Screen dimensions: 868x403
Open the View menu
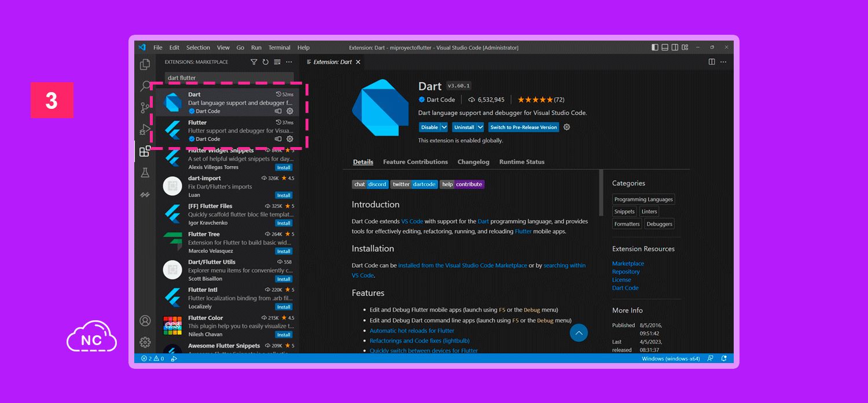click(x=223, y=47)
